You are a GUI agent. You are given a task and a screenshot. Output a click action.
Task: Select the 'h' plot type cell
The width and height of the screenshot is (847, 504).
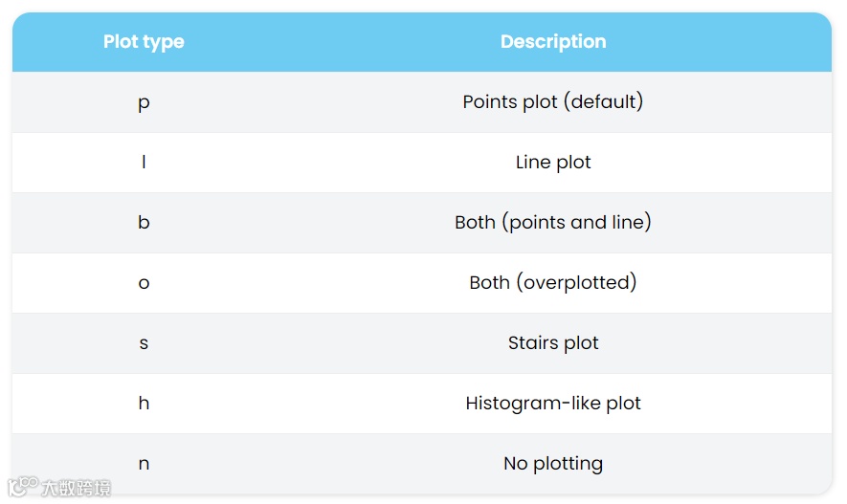144,403
